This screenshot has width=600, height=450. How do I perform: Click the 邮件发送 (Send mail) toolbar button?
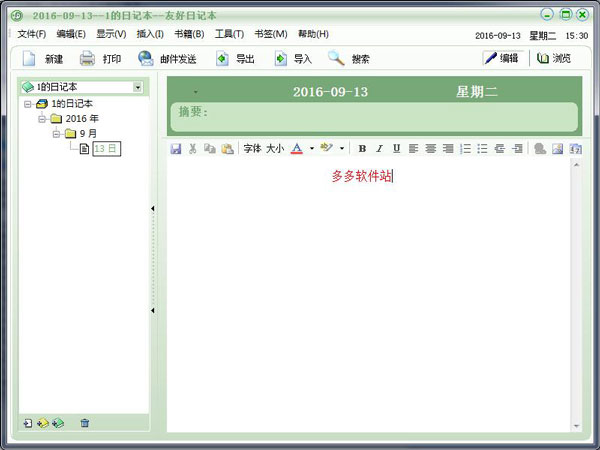coord(167,59)
